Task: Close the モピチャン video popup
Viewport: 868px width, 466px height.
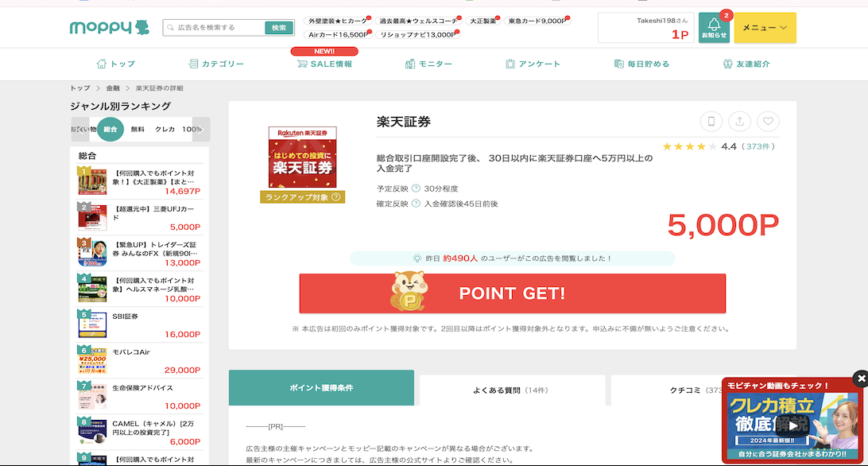Action: pos(860,379)
